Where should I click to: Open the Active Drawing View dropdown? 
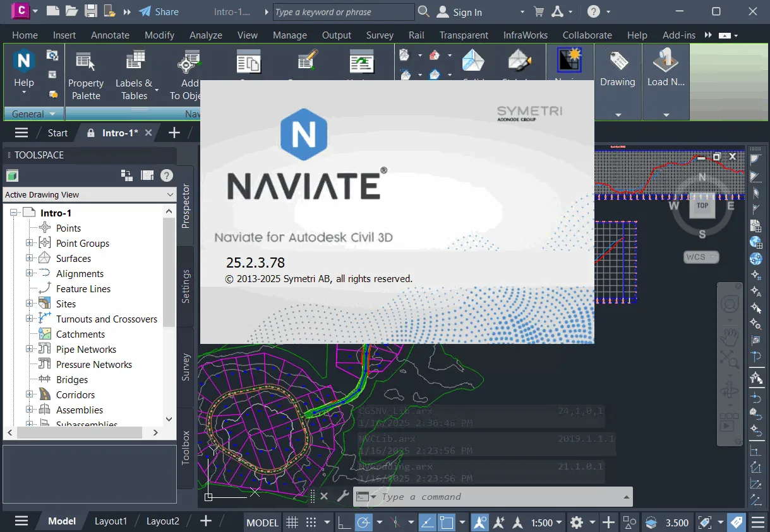coord(89,195)
